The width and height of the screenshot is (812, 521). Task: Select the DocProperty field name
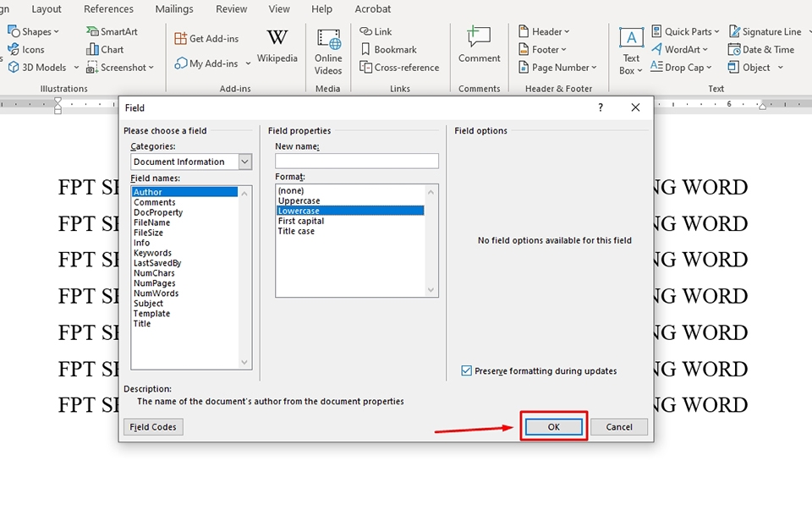point(185,212)
